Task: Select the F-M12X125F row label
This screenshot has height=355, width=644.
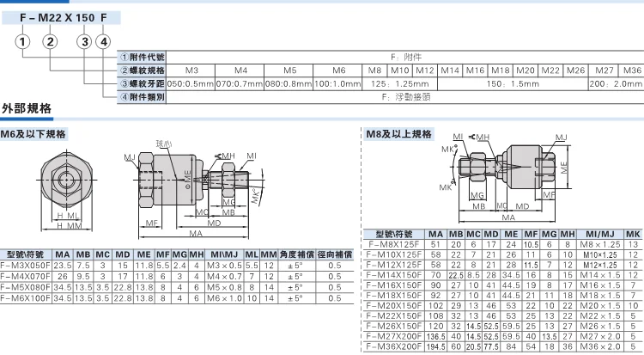Action: pyautogui.click(x=393, y=265)
